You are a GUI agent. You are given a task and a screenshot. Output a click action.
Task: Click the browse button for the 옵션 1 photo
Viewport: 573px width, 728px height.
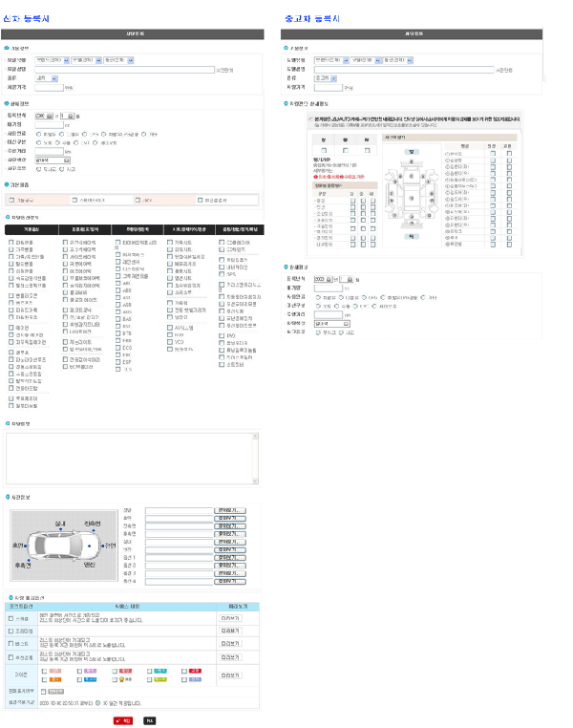coord(230,558)
